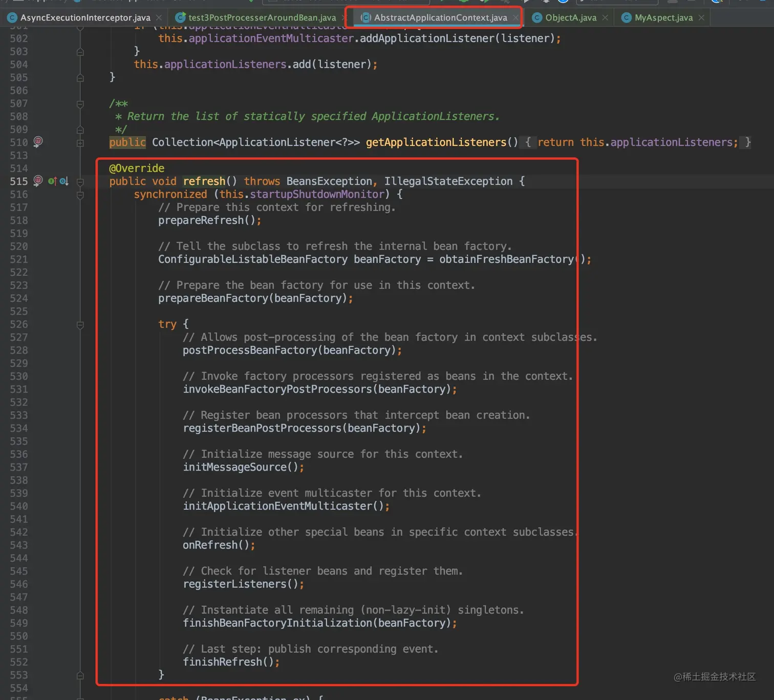Click the comment 'Last step: publish corresponding event.'
774x700 pixels.
(x=311, y=649)
